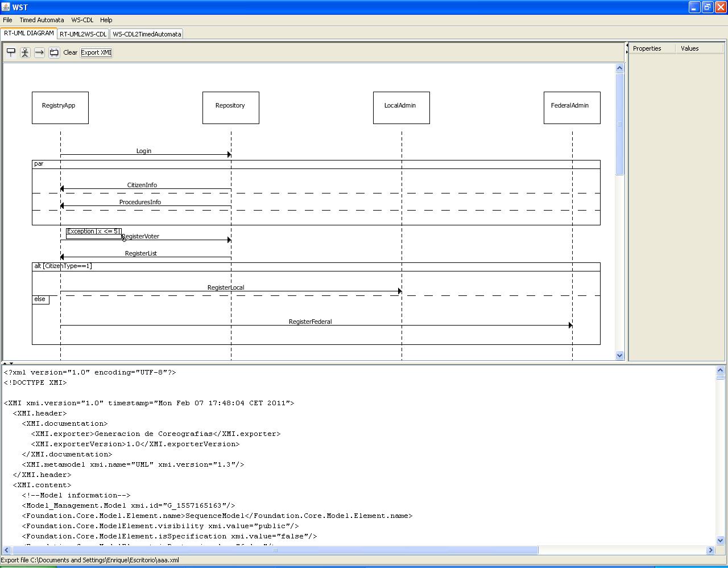Switch to the RT-UML2WS-CDL tab

tap(84, 34)
